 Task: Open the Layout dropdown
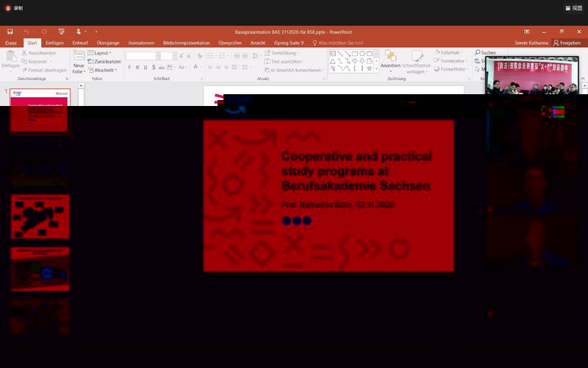coord(99,53)
